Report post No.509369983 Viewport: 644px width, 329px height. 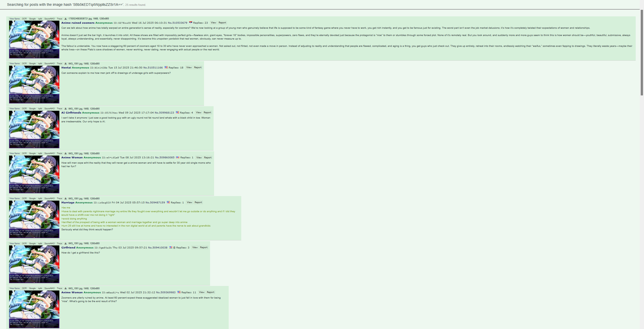[211, 292]
